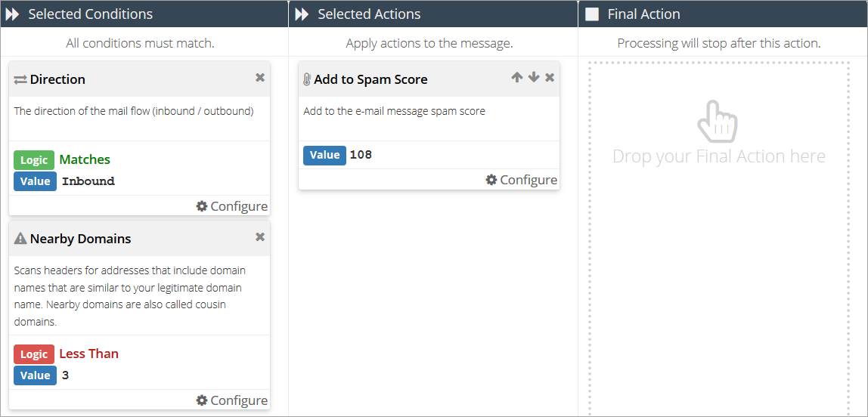
Task: Click the green Logic badge in Direction
Action: click(x=34, y=160)
